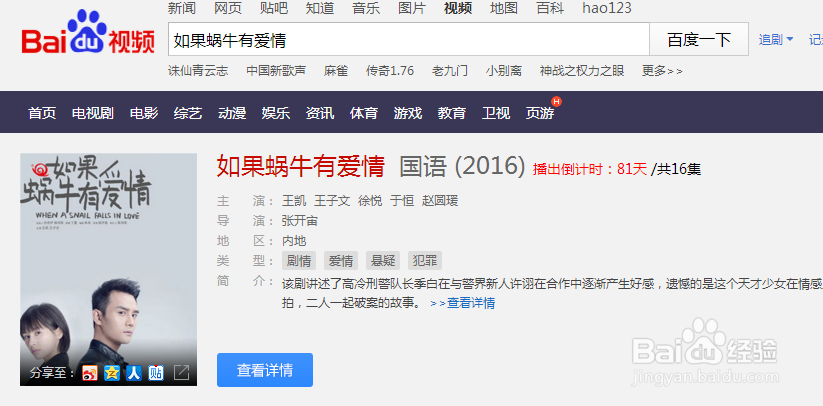Search hot term 老九门
823x406 pixels.
pos(450,71)
